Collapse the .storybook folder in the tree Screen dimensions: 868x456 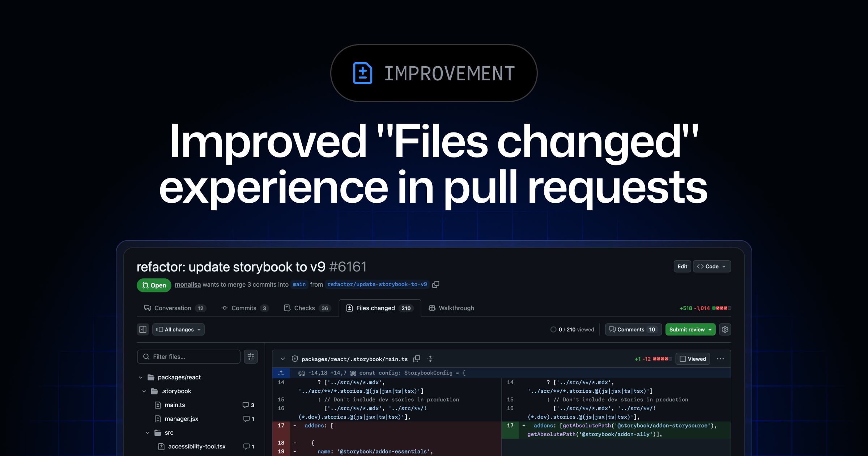coord(144,391)
